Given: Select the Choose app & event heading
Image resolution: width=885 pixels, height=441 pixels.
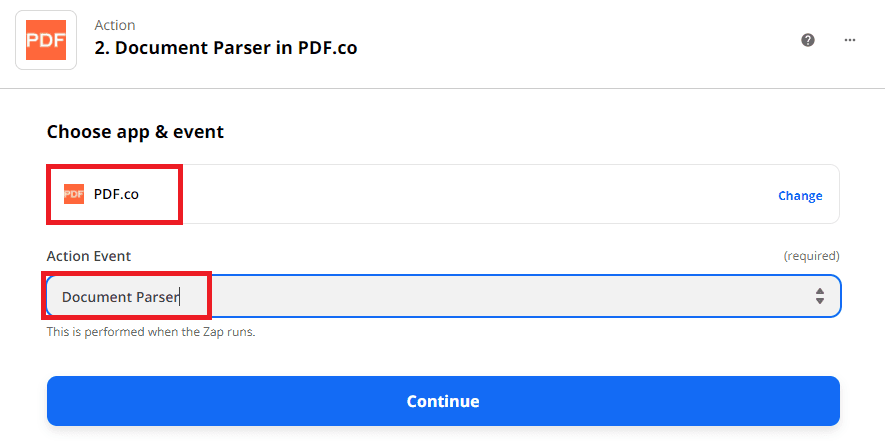Looking at the screenshot, I should pyautogui.click(x=135, y=132).
